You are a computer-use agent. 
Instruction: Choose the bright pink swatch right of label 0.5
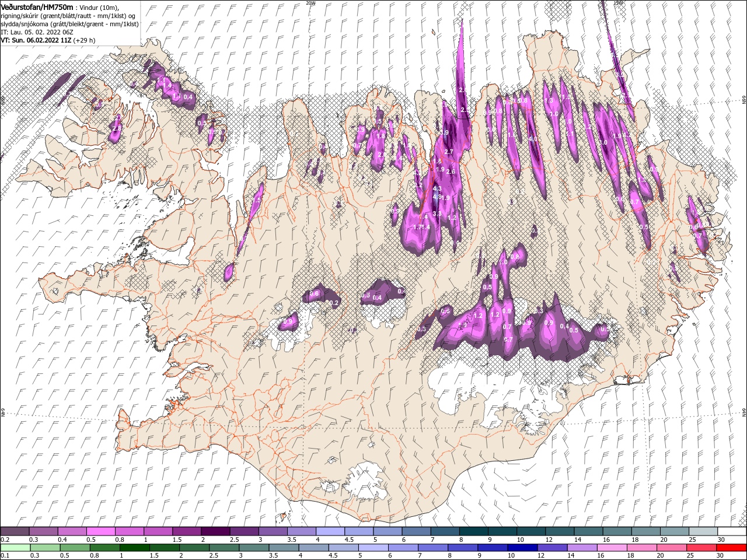click(x=100, y=531)
